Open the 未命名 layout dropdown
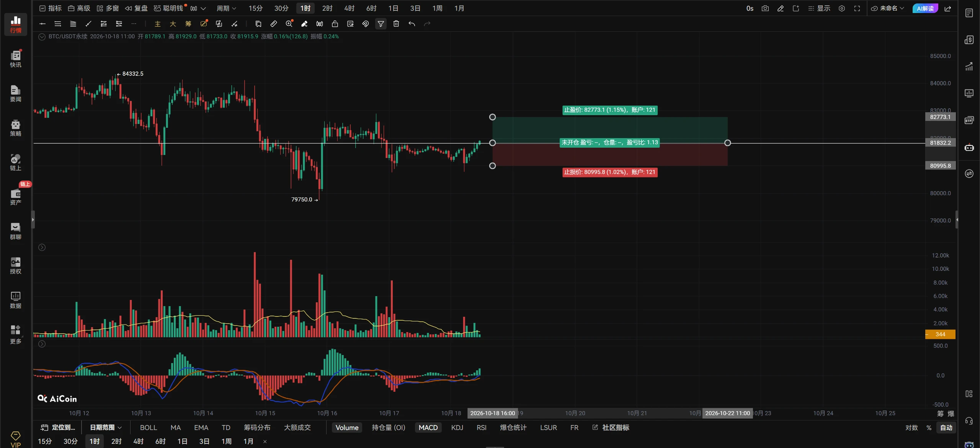 pyautogui.click(x=887, y=8)
